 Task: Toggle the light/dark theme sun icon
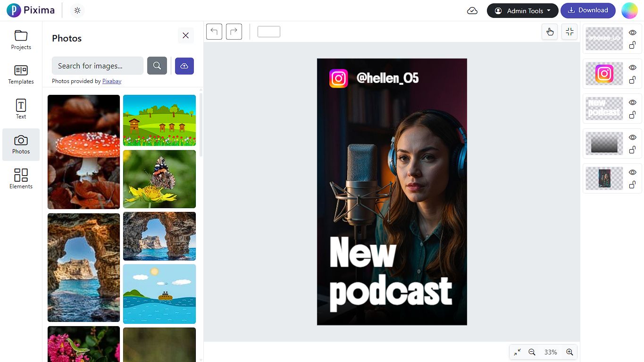click(x=77, y=10)
